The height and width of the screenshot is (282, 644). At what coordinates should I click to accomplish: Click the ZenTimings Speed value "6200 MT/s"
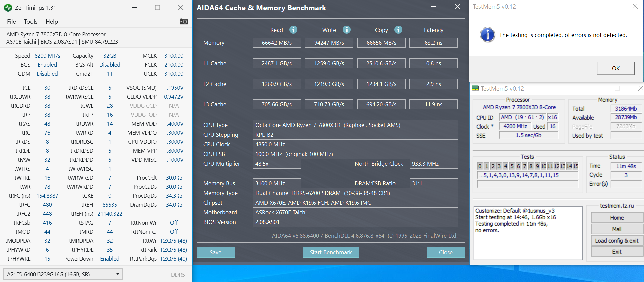tap(47, 56)
